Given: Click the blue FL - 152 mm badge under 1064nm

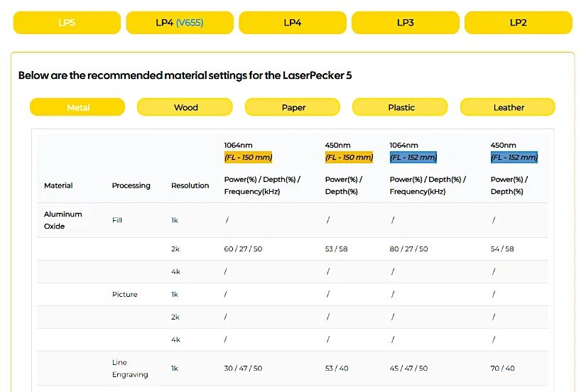Looking at the screenshot, I should point(413,158).
